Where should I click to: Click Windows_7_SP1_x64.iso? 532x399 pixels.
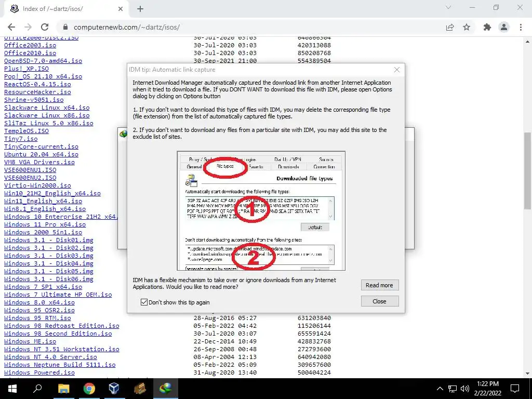[43, 287]
